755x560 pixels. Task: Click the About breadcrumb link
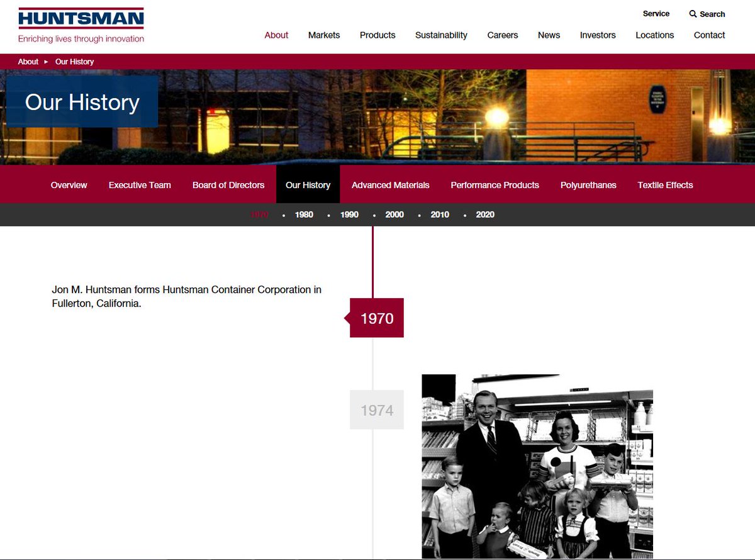(x=28, y=62)
